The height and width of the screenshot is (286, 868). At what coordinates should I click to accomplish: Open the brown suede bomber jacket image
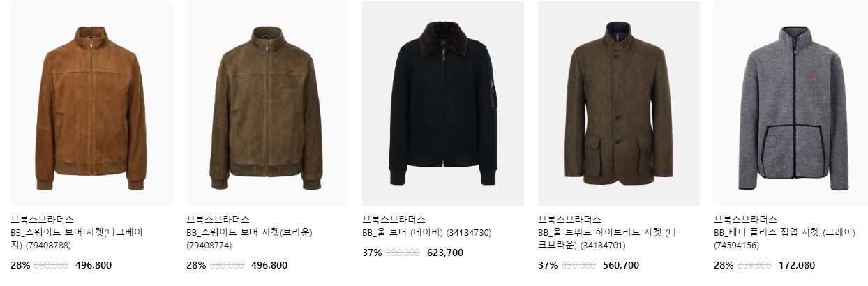267,104
